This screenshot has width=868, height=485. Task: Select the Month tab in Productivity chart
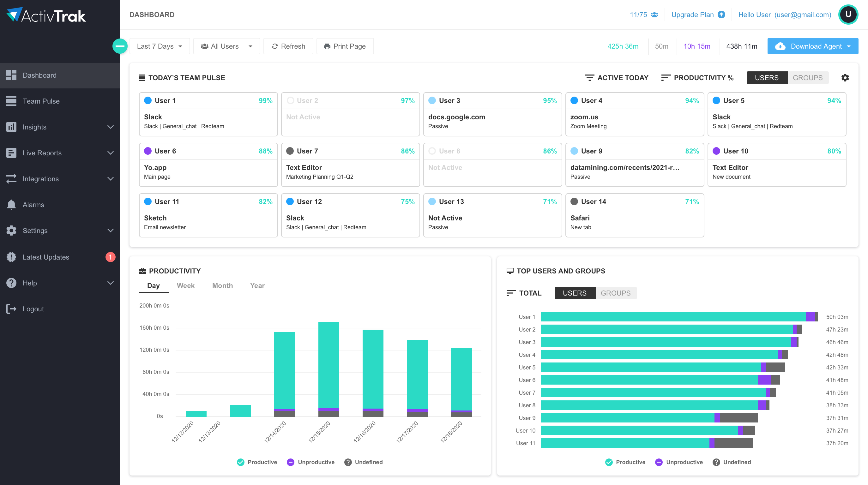coord(222,285)
